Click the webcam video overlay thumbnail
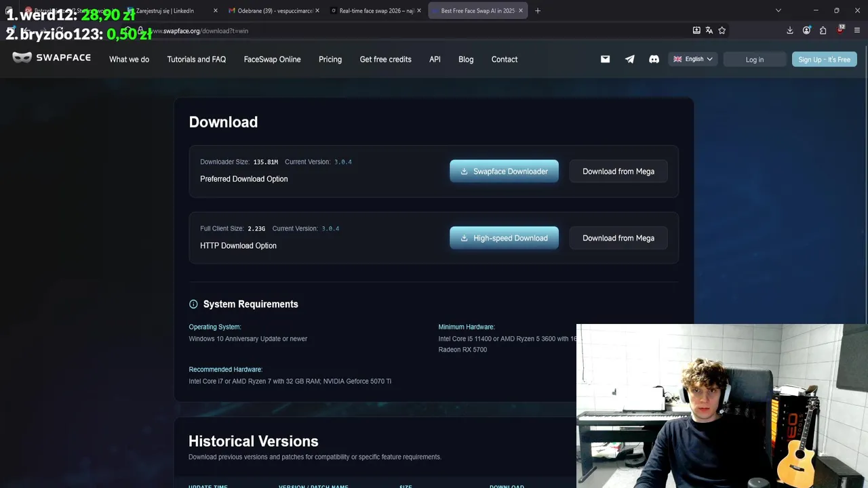Screen dimensions: 868x488 pyautogui.click(x=722, y=406)
